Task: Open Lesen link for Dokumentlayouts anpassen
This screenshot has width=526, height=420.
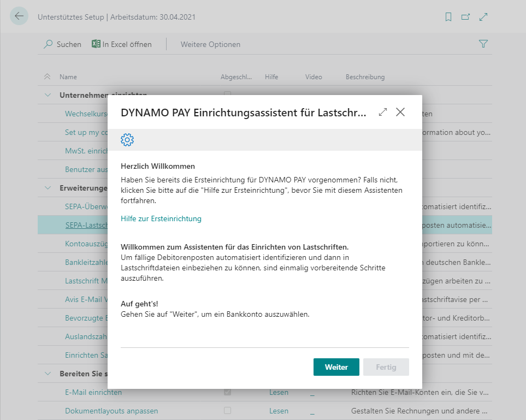Action: click(x=279, y=411)
